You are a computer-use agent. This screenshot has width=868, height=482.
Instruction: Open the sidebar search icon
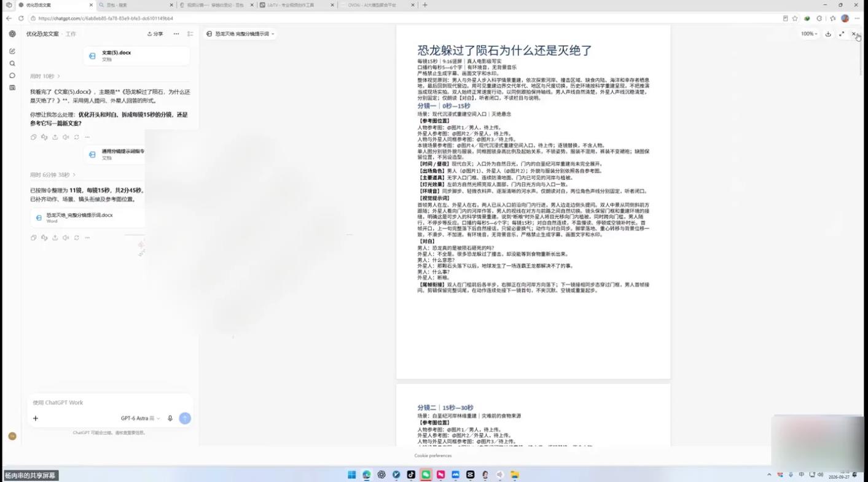(12, 63)
